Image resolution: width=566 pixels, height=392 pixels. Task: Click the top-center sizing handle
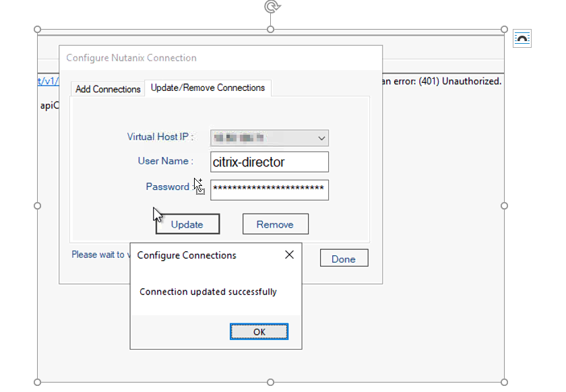coord(270,29)
